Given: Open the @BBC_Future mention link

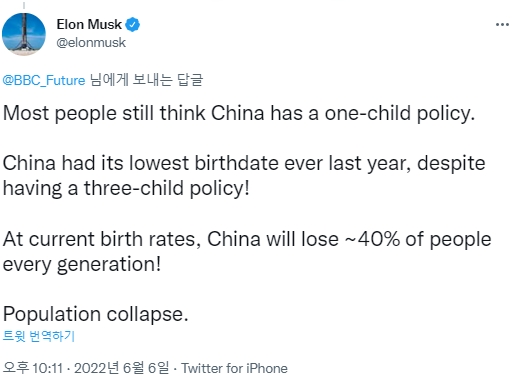Looking at the screenshot, I should point(44,80).
